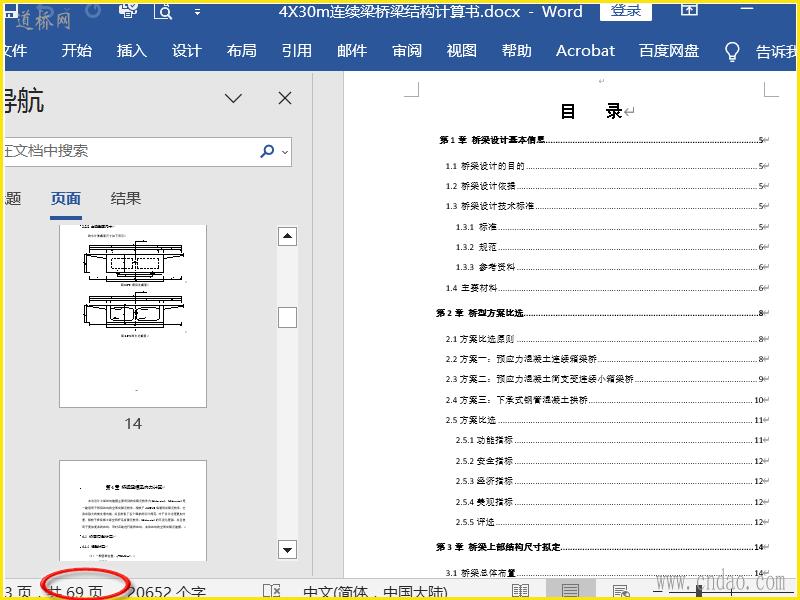Click TOC entry 2.5.5 评选
Image resolution: width=800 pixels, height=600 pixels.
click(612, 522)
